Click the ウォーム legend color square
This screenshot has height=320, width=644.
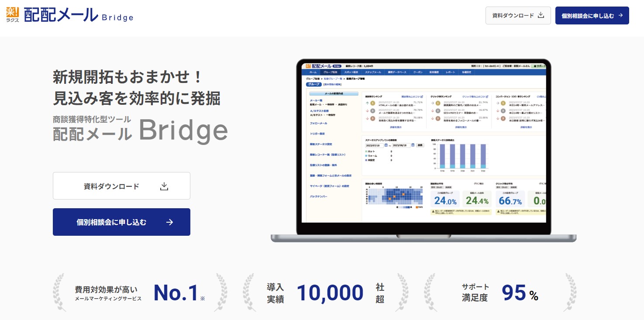(x=366, y=156)
